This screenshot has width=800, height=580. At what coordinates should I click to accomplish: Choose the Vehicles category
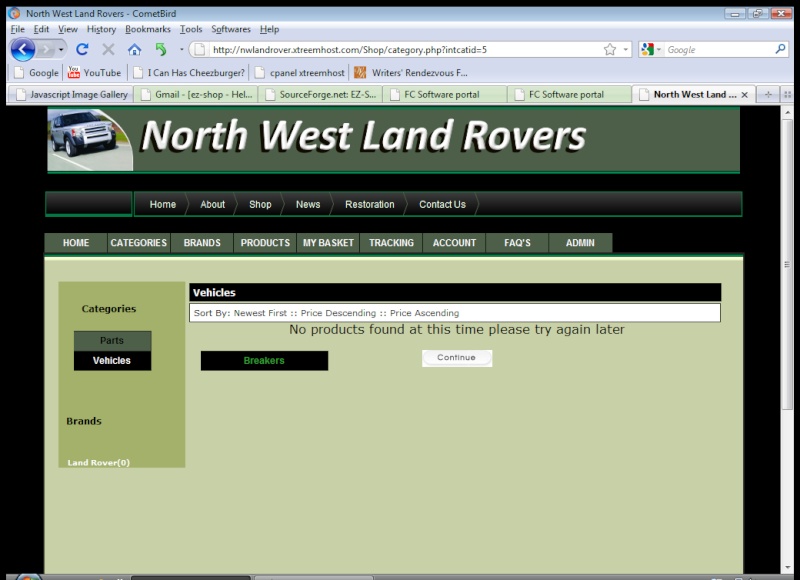pyautogui.click(x=112, y=361)
